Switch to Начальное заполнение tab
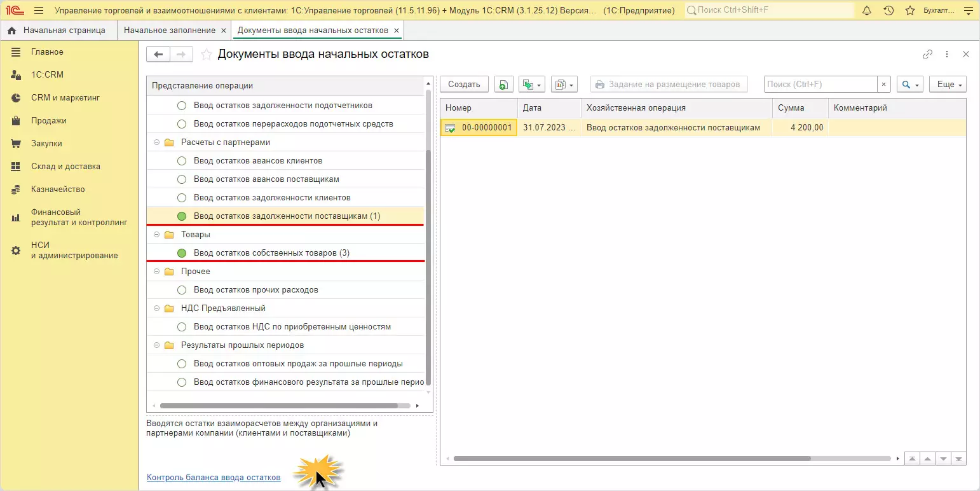This screenshot has height=491, width=980. coord(170,31)
